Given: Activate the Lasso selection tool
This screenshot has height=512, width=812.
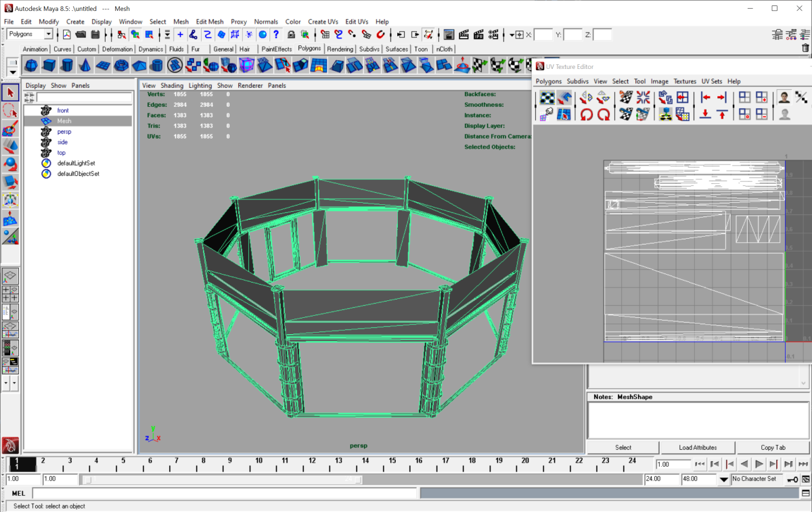Looking at the screenshot, I should (10, 111).
